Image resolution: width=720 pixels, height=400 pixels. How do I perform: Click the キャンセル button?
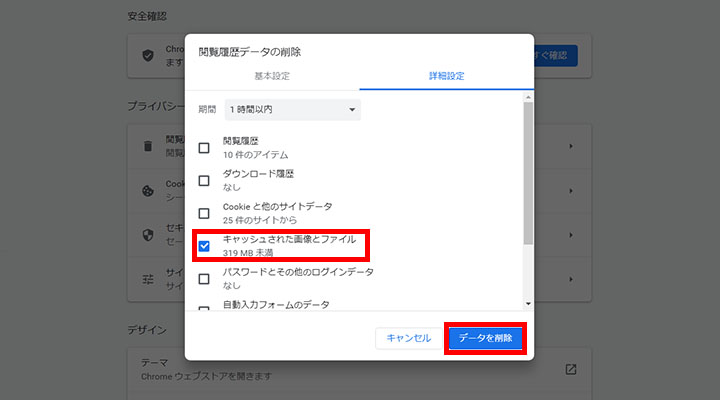pyautogui.click(x=408, y=338)
